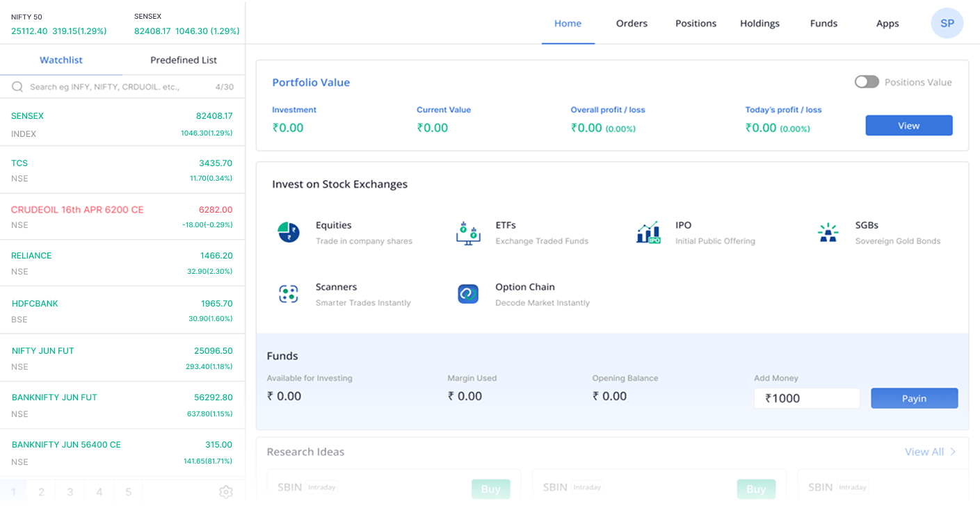Toggle the Positions Value switch
This screenshot has height=515, width=980.
tap(867, 82)
